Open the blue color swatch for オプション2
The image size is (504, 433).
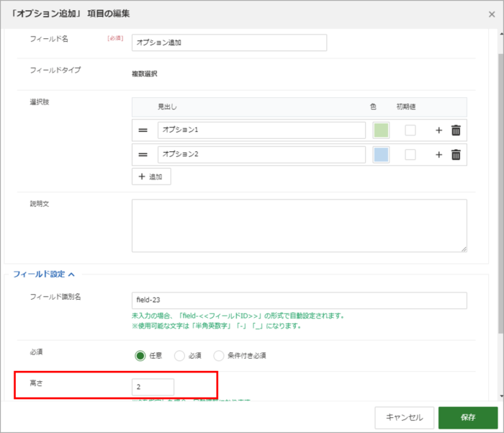tap(381, 155)
